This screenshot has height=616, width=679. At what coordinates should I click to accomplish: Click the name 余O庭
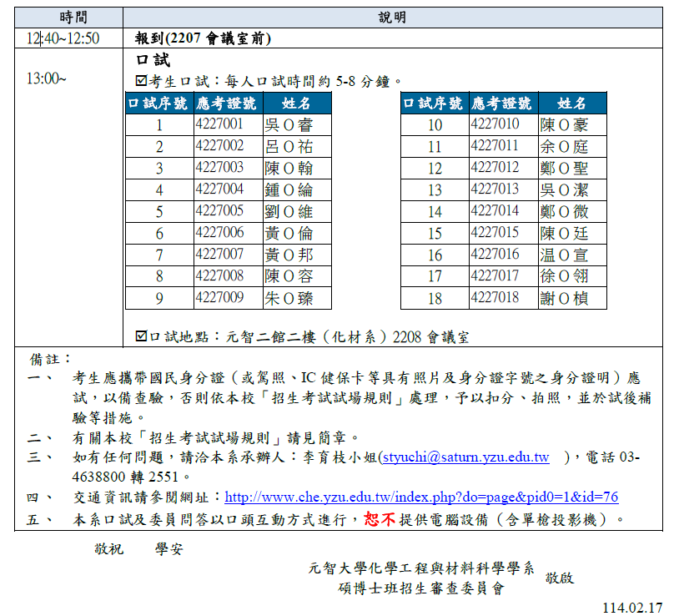(x=564, y=147)
